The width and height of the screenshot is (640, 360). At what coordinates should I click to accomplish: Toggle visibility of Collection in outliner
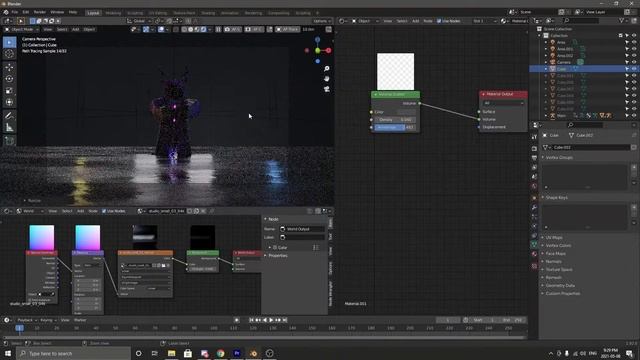click(634, 36)
